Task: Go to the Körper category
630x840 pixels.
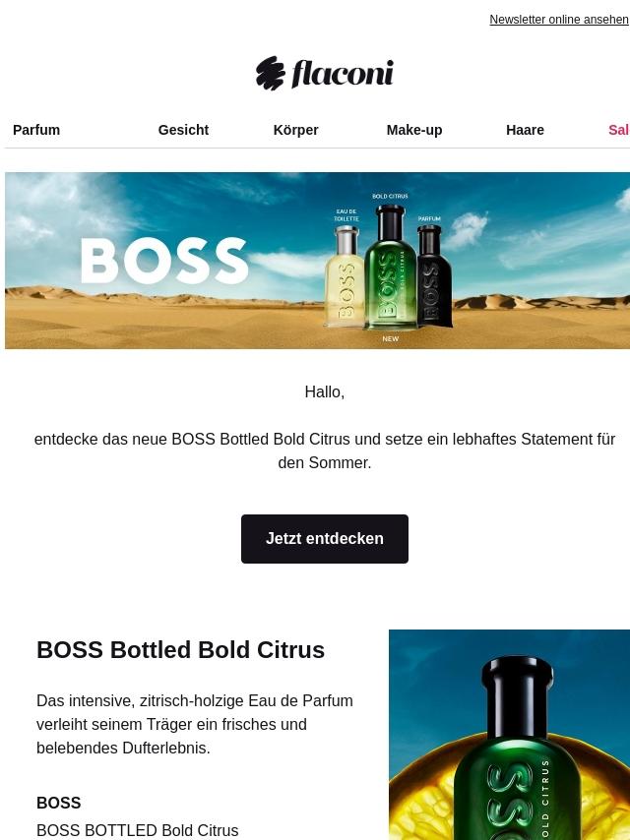Action: pos(296,130)
